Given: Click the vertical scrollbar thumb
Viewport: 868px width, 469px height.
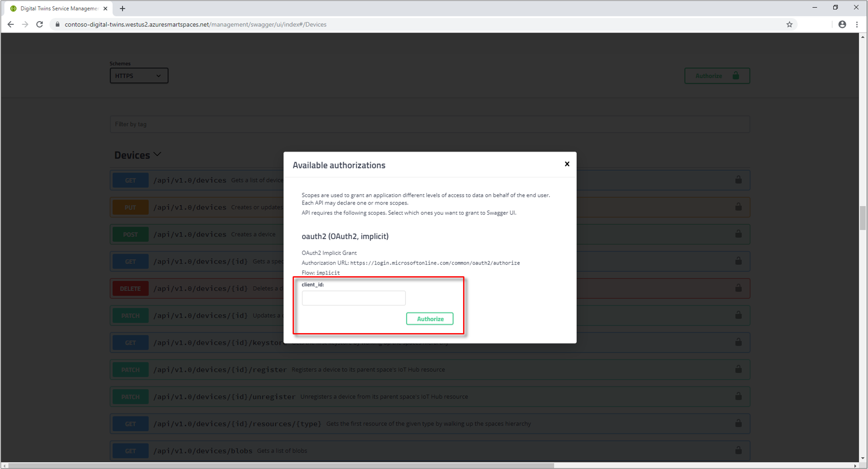Looking at the screenshot, I should (x=863, y=218).
